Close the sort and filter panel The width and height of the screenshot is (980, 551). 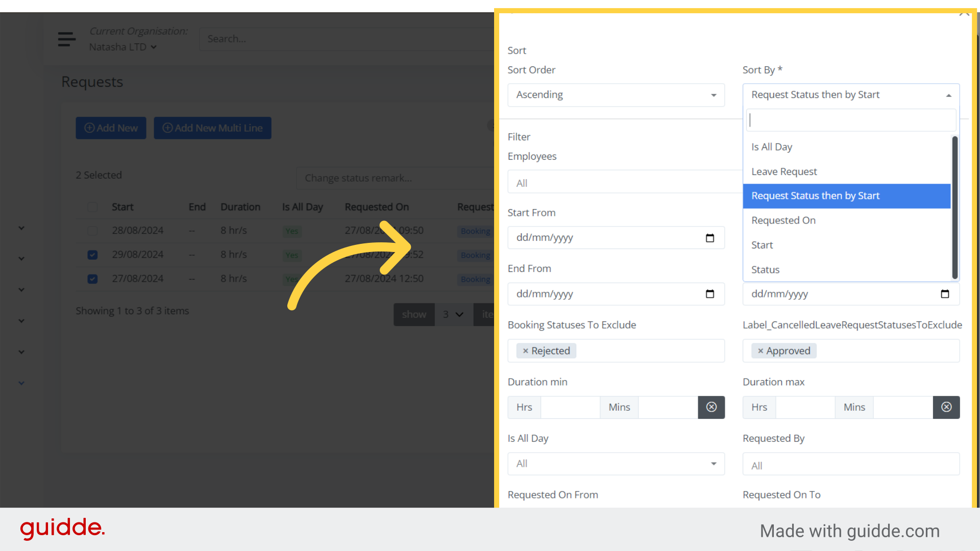(964, 13)
